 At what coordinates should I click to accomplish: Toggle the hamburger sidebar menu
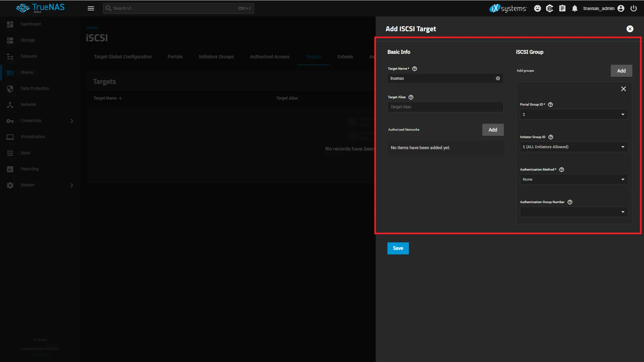tap(91, 8)
